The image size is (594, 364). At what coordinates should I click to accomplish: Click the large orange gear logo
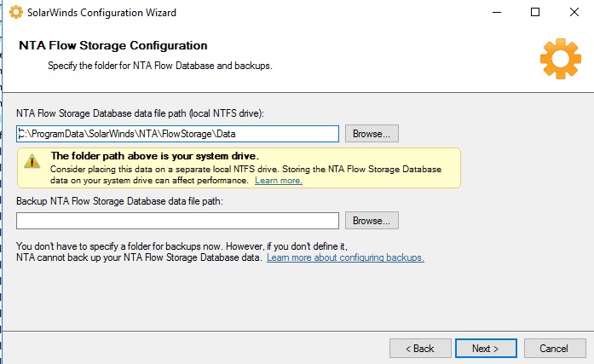(x=560, y=58)
